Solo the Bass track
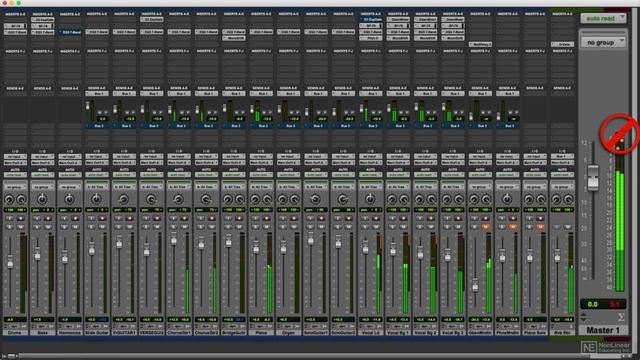The height and width of the screenshot is (360, 640). 37,226
